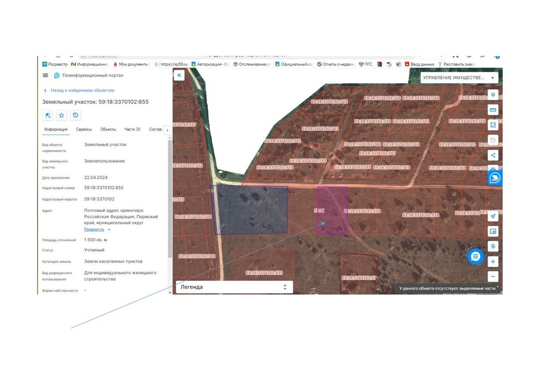The width and height of the screenshot is (554, 392).
Task: Open the Расставить знаки bookmark
Action: point(456,64)
